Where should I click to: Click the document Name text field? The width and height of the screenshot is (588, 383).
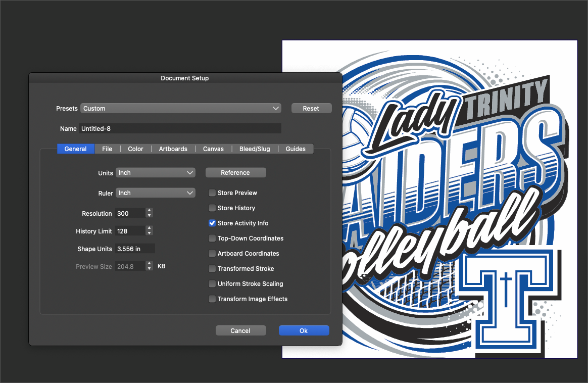180,129
